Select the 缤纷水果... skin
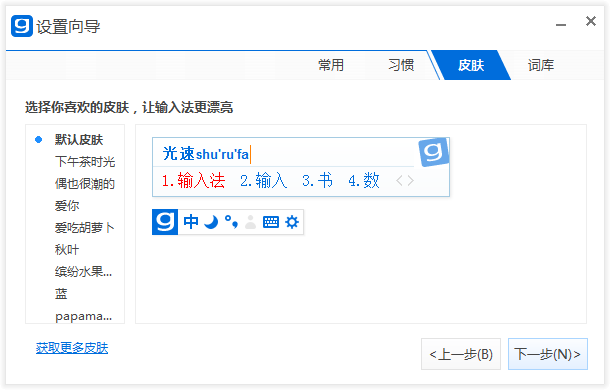This screenshot has width=610, height=390. click(83, 272)
